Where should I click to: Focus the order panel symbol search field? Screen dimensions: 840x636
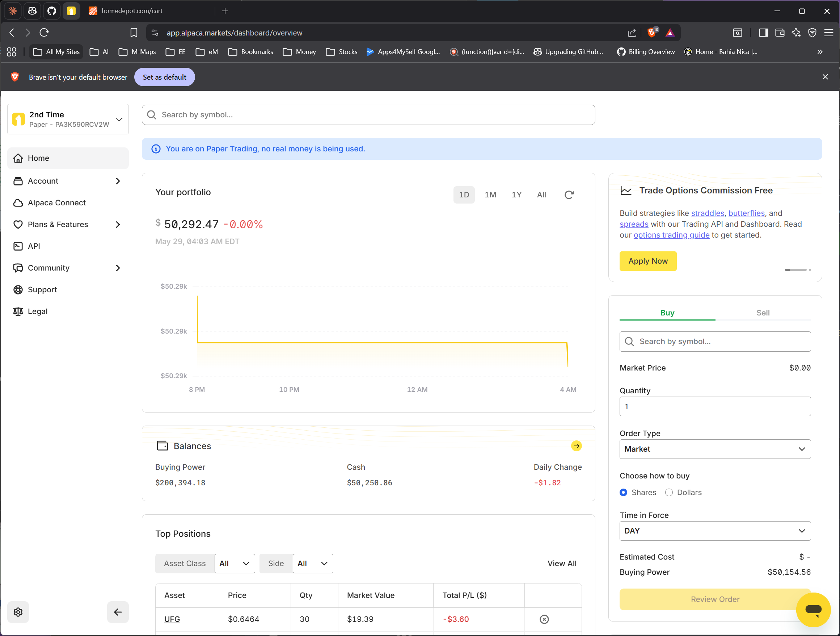[x=715, y=342]
